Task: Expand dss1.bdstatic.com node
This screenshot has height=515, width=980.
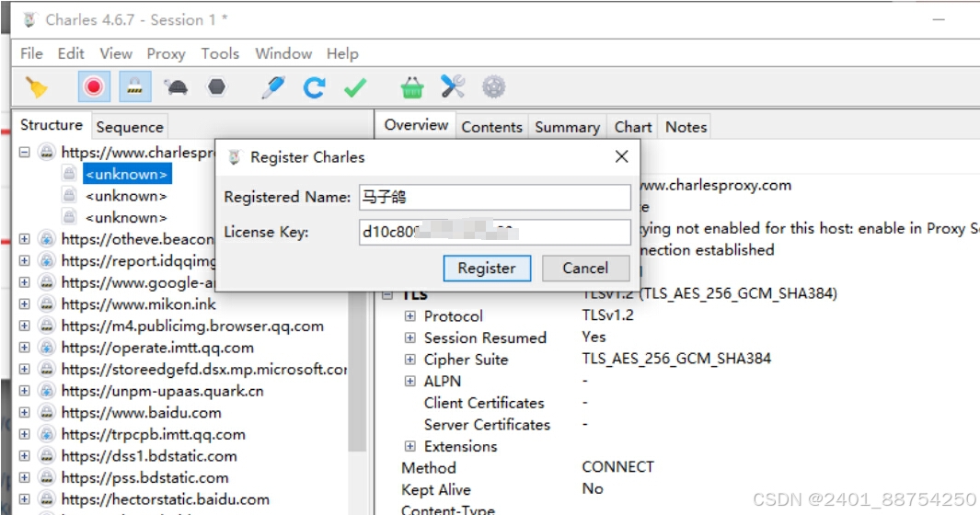Action: (x=24, y=455)
